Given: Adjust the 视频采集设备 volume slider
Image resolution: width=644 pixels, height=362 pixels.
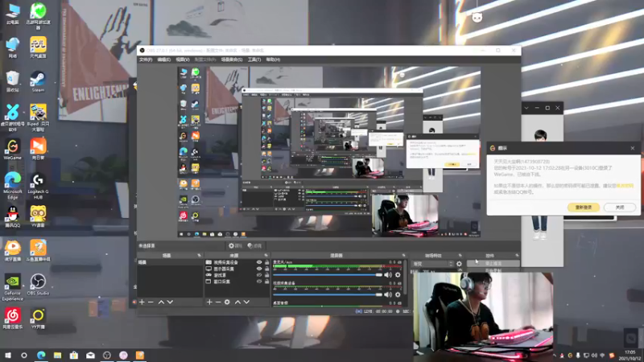Looking at the screenshot, I should point(328,294).
